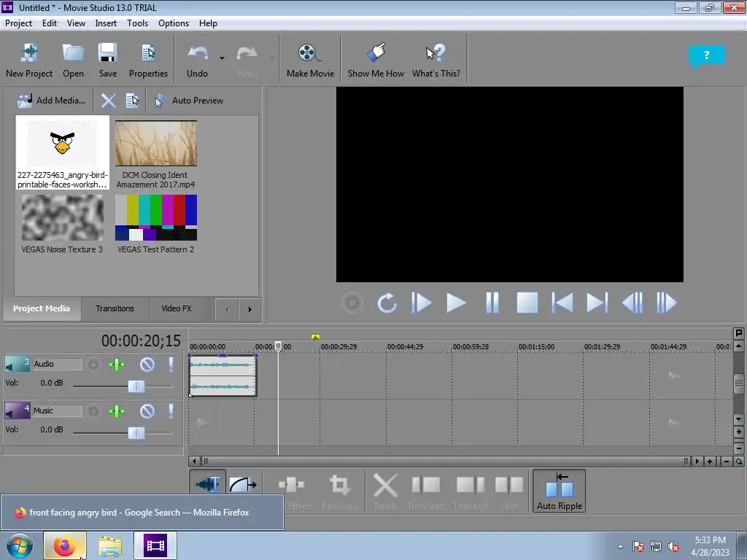Step to the next frame
Screen dimensions: 747x560
(667, 303)
